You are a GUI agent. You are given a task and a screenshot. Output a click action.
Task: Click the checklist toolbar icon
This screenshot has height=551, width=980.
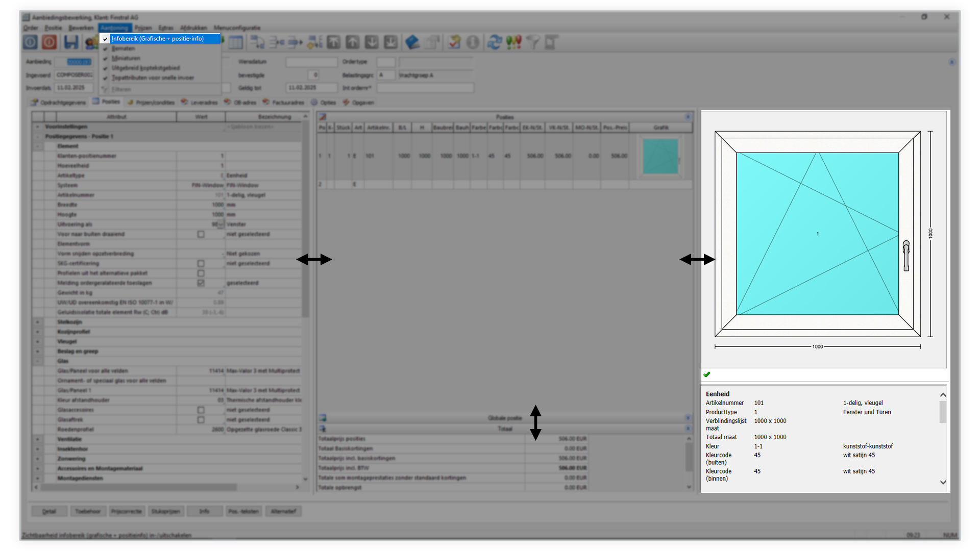coord(454,42)
